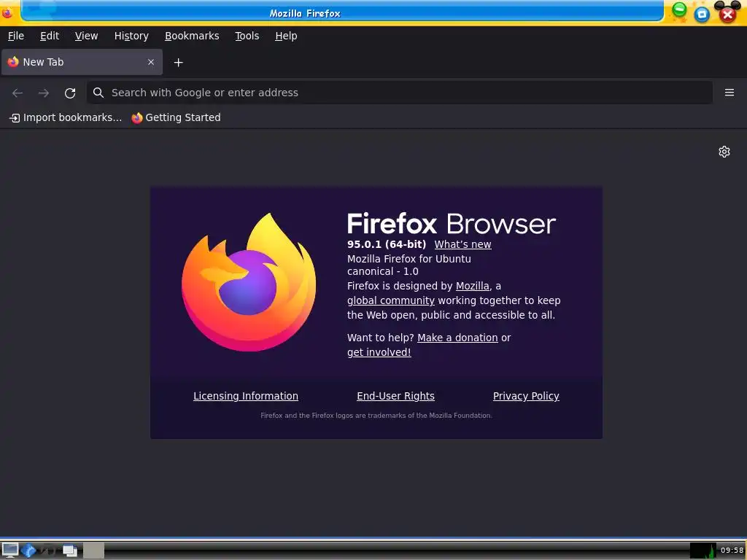Open new tab personalize gear settings
Viewport: 747px width, 560px height.
tap(724, 152)
